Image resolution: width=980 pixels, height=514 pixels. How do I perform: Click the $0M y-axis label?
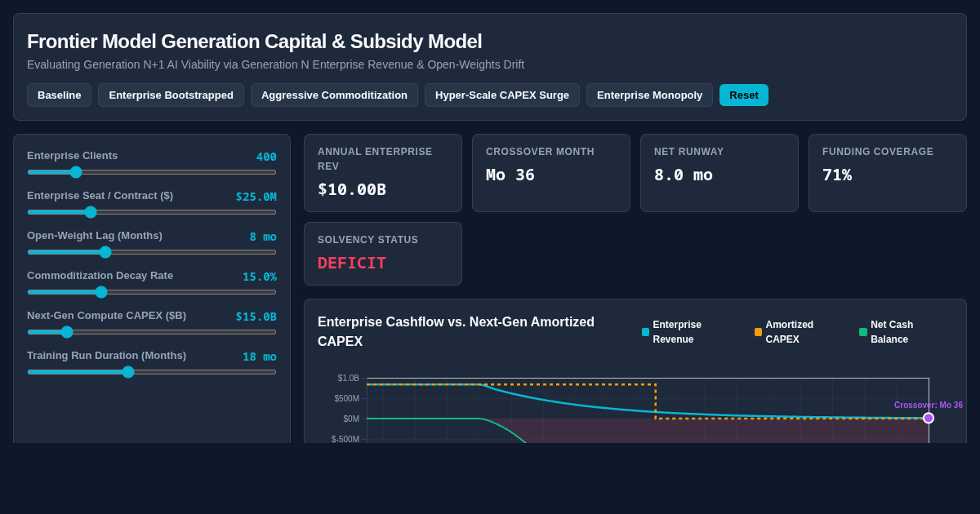click(x=351, y=419)
